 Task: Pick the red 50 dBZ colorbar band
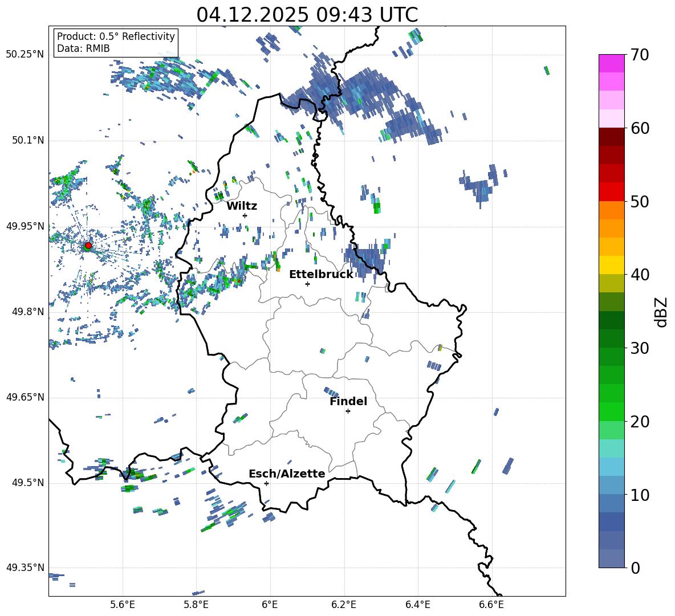[x=611, y=192]
